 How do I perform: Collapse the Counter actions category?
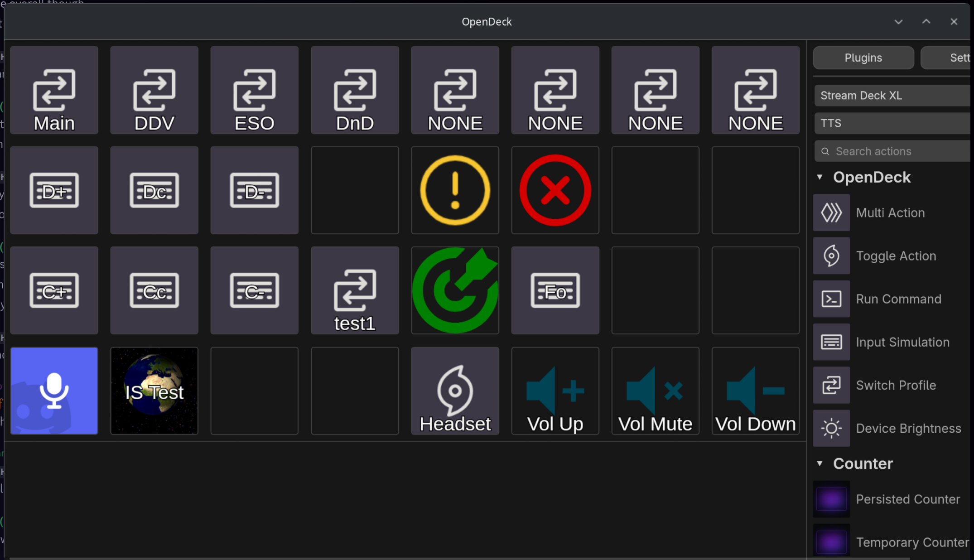click(820, 463)
